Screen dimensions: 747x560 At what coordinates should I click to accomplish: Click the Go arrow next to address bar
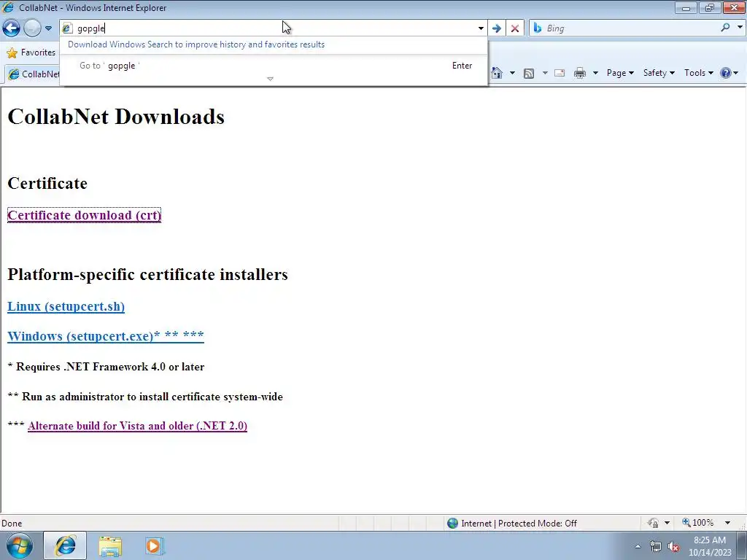click(496, 28)
